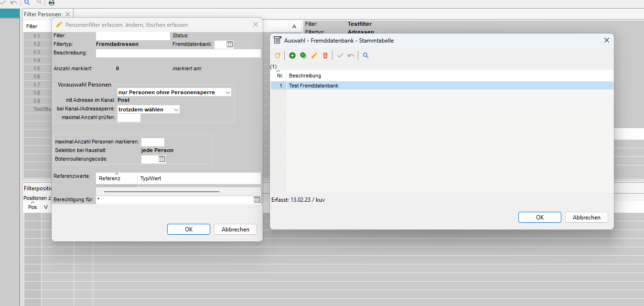Open the Berechtigung für lookup icon
The height and width of the screenshot is (306, 644).
[x=257, y=199]
